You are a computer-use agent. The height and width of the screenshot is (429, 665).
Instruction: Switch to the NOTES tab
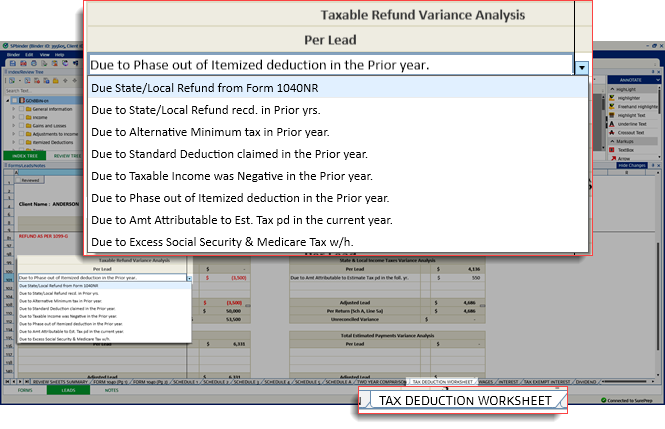[x=112, y=390]
